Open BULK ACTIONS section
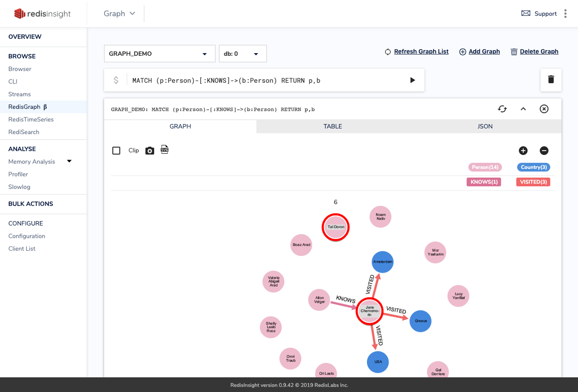This screenshot has width=578, height=392. point(31,204)
